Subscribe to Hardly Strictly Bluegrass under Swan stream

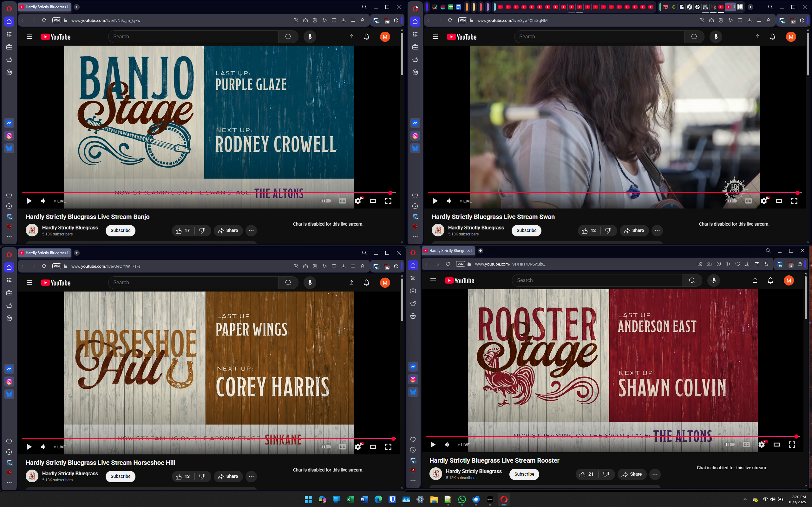[x=526, y=231]
